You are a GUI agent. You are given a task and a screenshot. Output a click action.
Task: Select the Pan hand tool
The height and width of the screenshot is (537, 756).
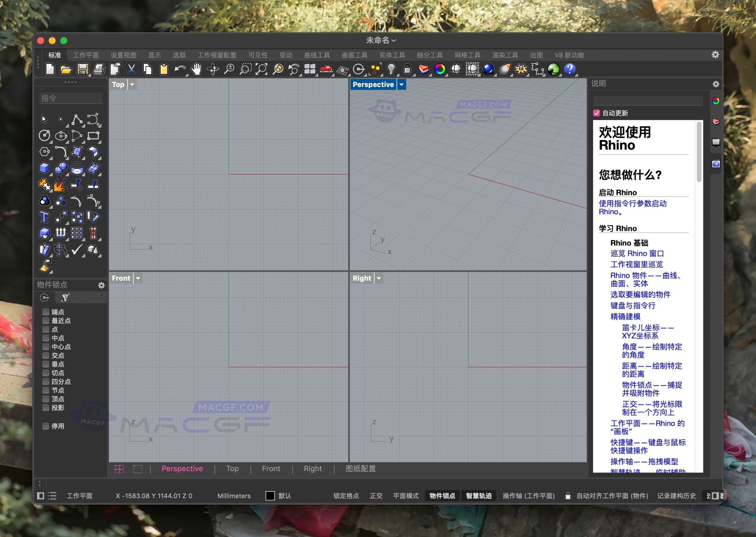[x=196, y=69]
